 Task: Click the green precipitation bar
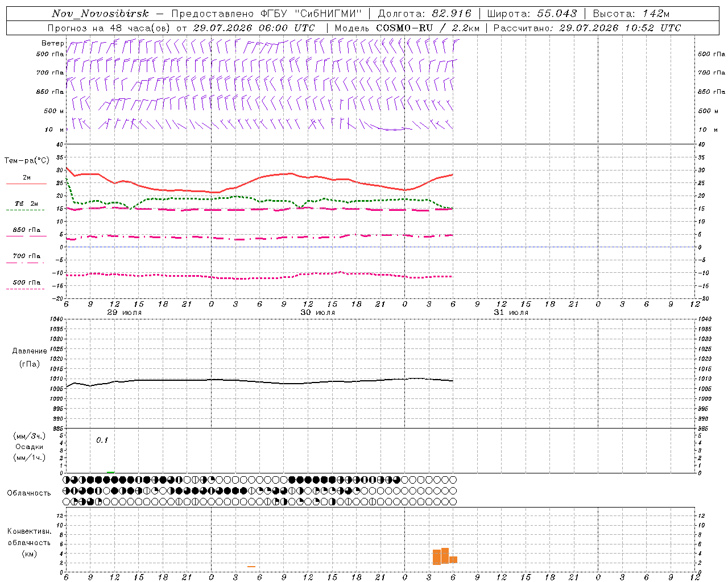[110, 472]
